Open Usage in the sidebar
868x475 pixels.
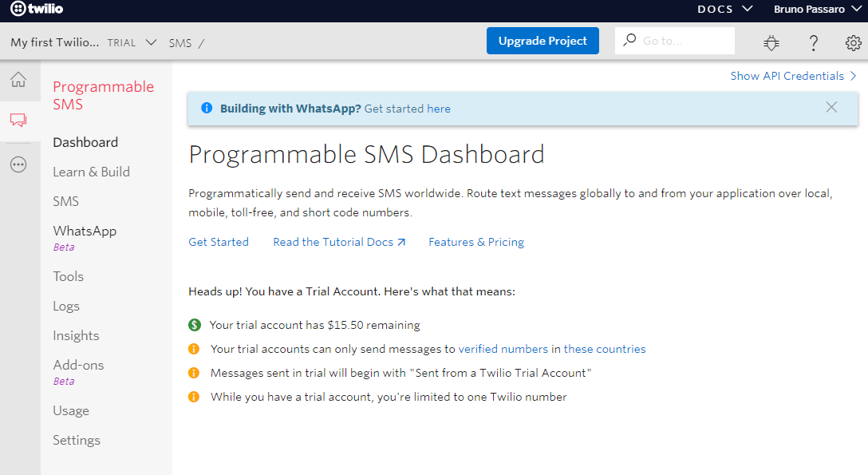(71, 411)
